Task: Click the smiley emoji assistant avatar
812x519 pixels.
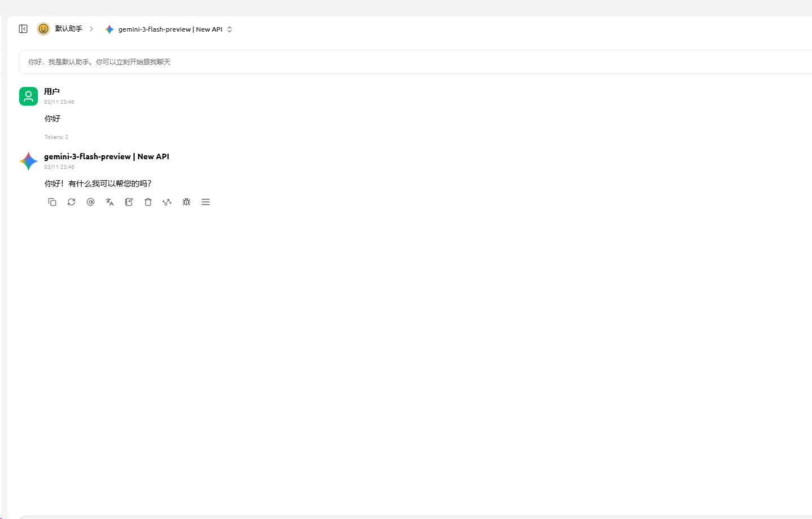Action: tap(43, 29)
